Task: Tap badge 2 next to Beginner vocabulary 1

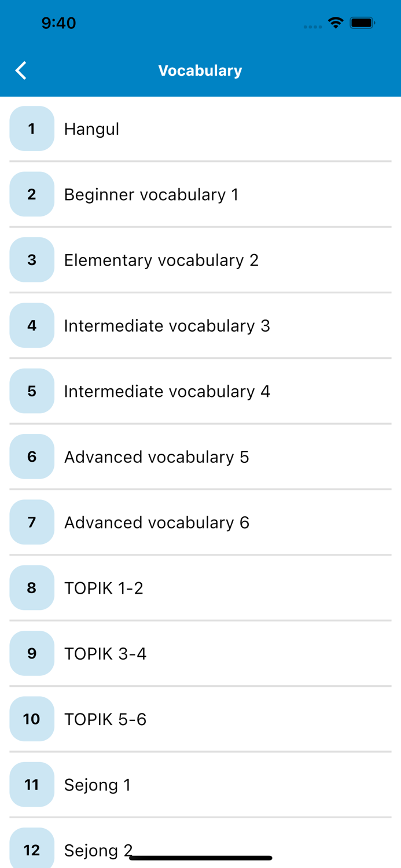Action: pyautogui.click(x=32, y=194)
